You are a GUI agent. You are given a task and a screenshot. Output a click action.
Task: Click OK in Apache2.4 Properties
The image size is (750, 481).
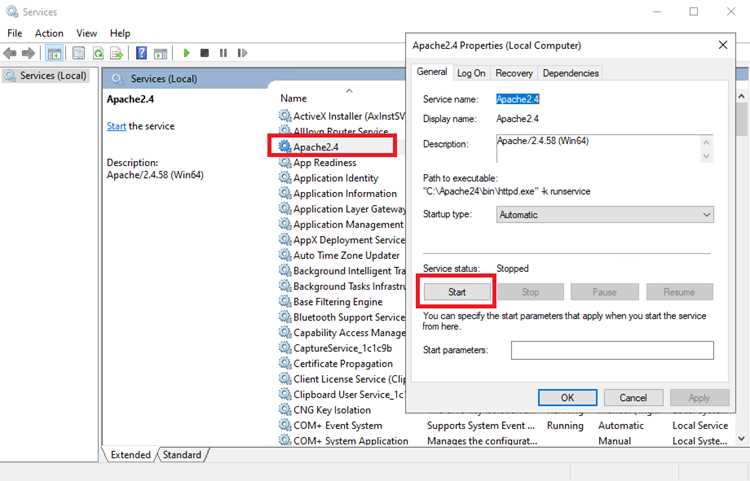[568, 398]
